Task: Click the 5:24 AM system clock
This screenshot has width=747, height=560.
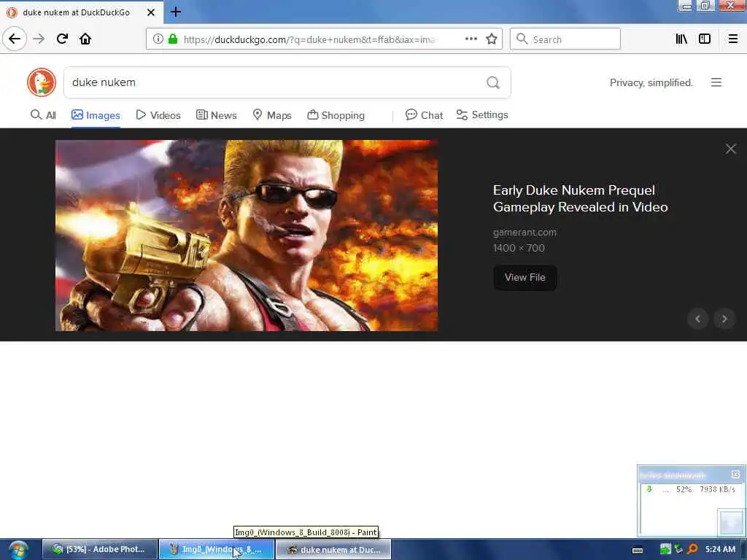Action: pos(720,549)
